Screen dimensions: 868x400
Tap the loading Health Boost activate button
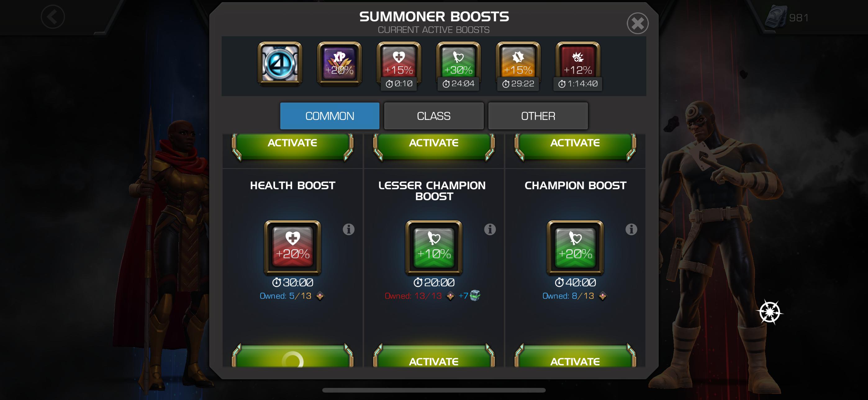point(292,357)
